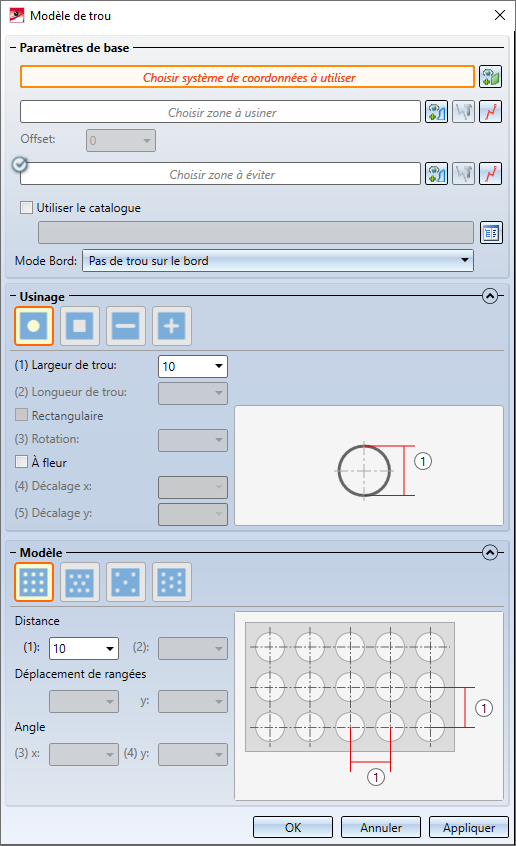Open the Mode Bord dropdown
The height and width of the screenshot is (846, 516).
coord(278,261)
